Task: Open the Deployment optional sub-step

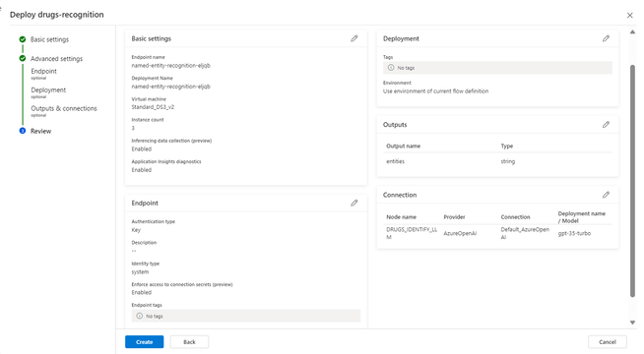Action: (48, 92)
